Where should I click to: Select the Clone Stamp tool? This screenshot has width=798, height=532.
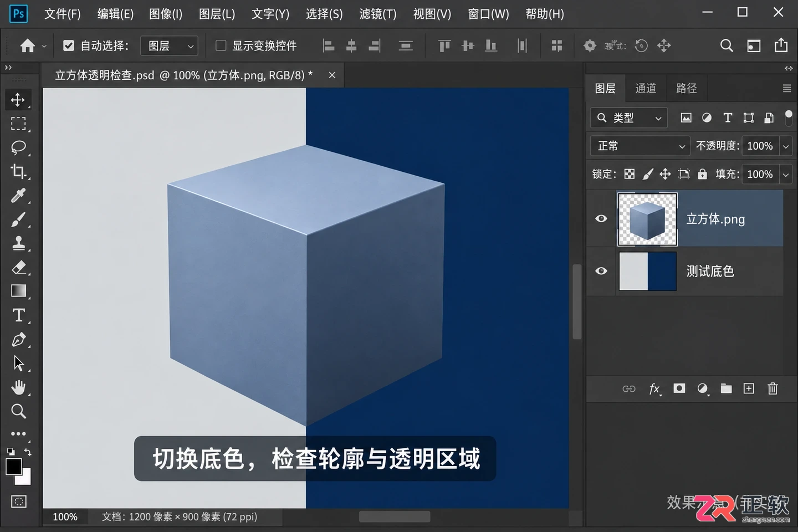click(18, 243)
